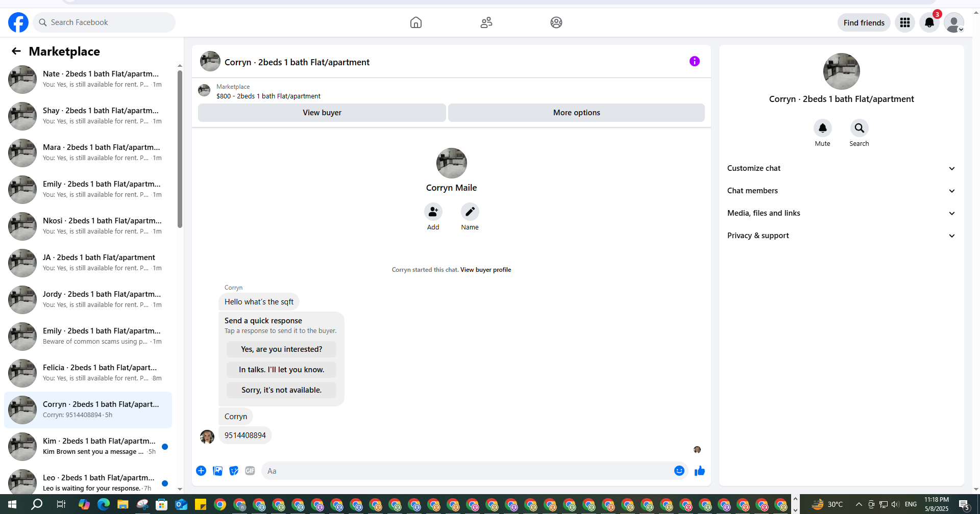980x514 pixels.
Task: Open the 30°C weather widget on taskbar
Action: click(827, 504)
